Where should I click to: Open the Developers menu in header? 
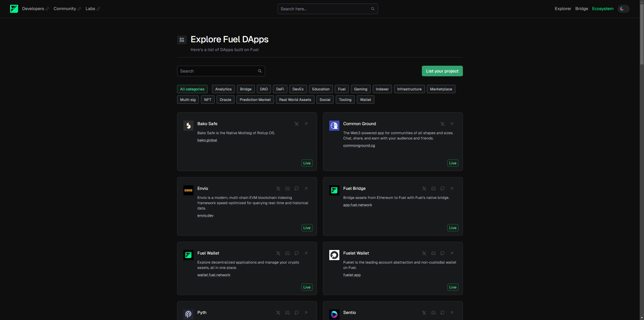click(33, 9)
